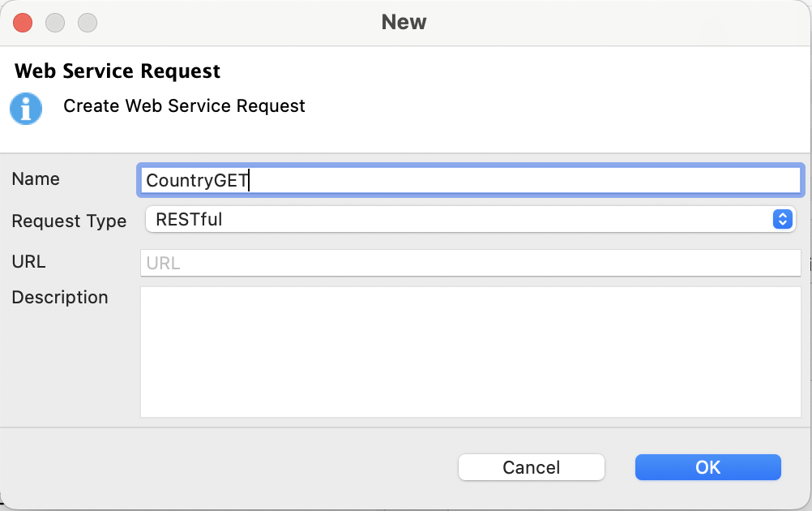Viewport: 812px width, 511px height.
Task: Click the empty URL input field
Action: [470, 262]
